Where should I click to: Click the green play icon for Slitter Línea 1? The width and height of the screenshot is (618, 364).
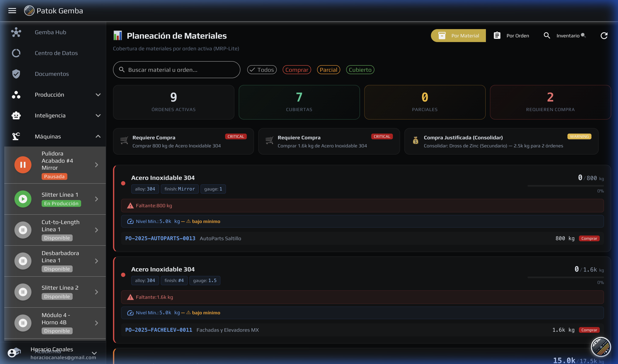(23, 199)
